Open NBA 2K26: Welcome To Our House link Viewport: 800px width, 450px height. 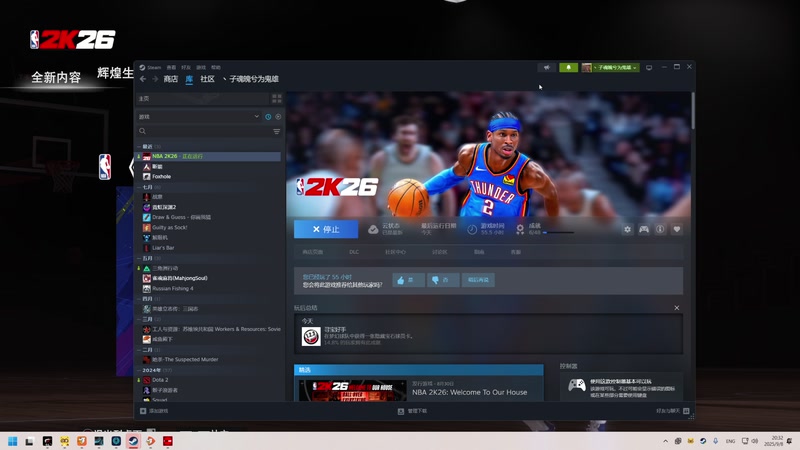coord(469,392)
